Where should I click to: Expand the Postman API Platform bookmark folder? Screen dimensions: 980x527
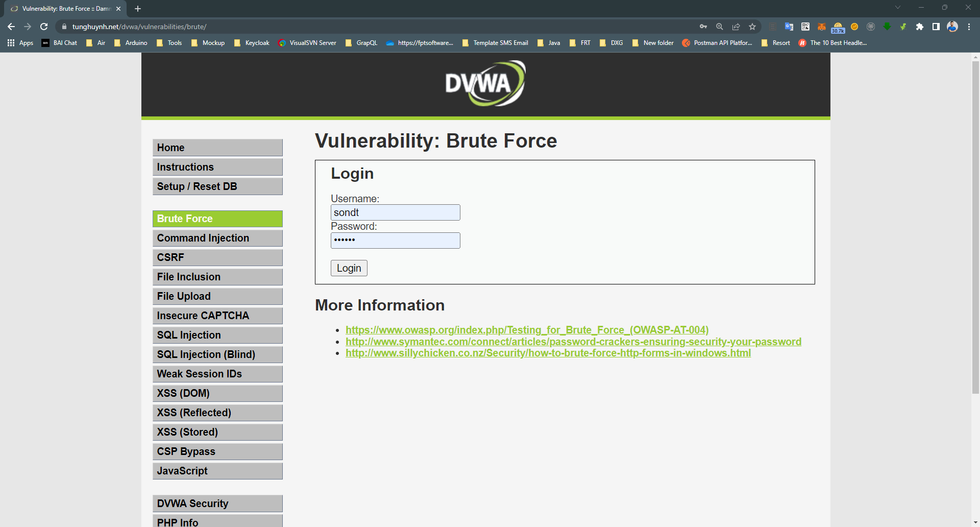click(x=717, y=43)
